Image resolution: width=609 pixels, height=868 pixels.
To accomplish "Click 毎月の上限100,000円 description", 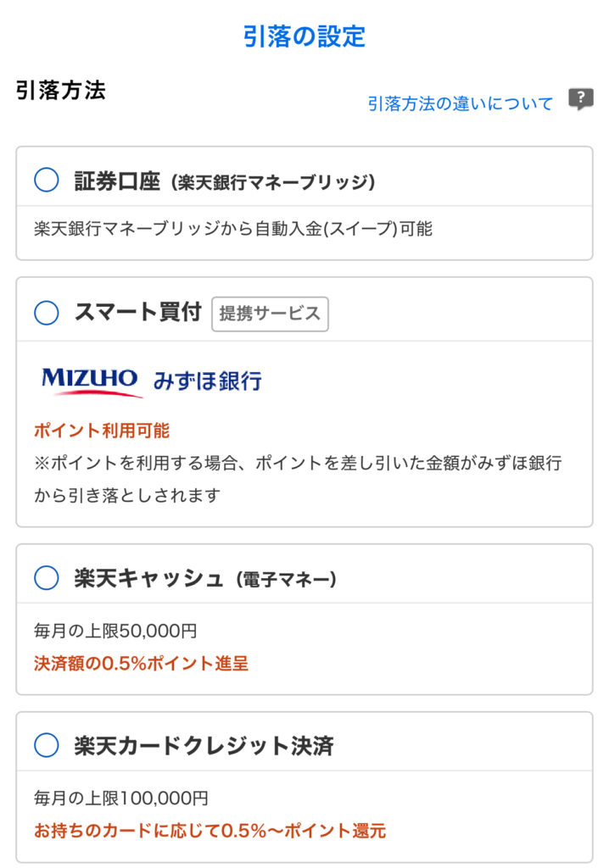I will (120, 798).
